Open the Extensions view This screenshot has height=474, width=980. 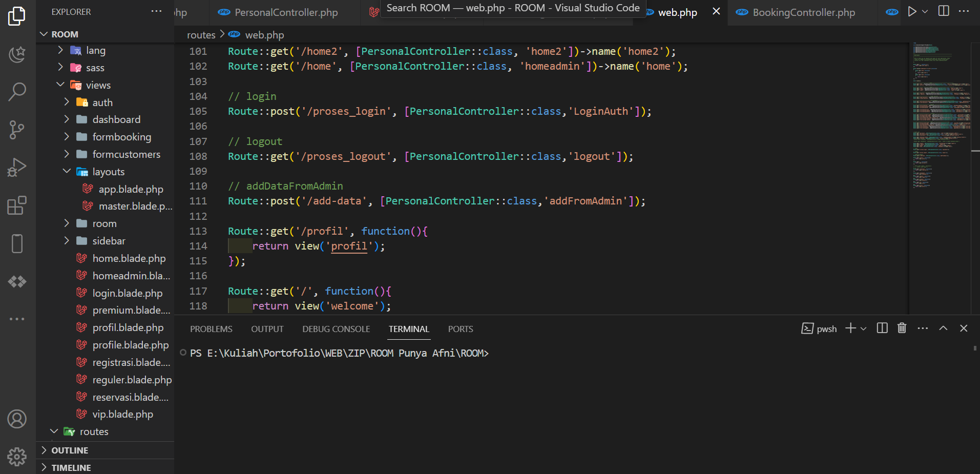17,205
